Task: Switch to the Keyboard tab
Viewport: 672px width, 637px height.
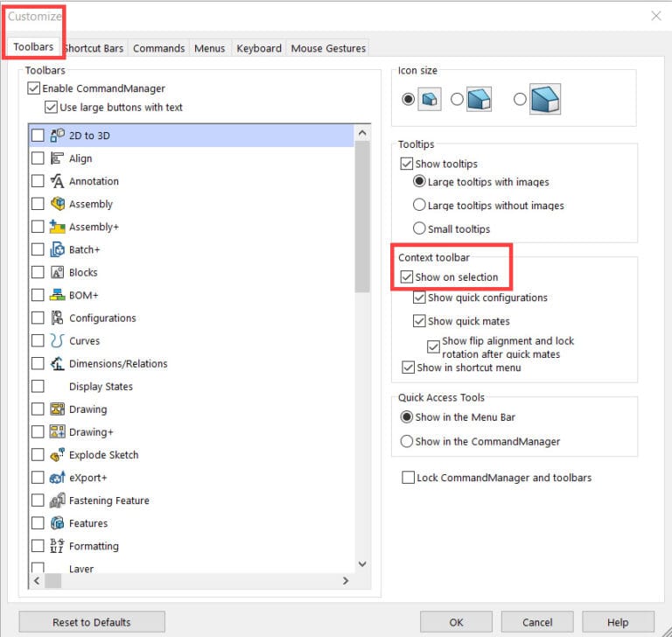Action: [258, 48]
